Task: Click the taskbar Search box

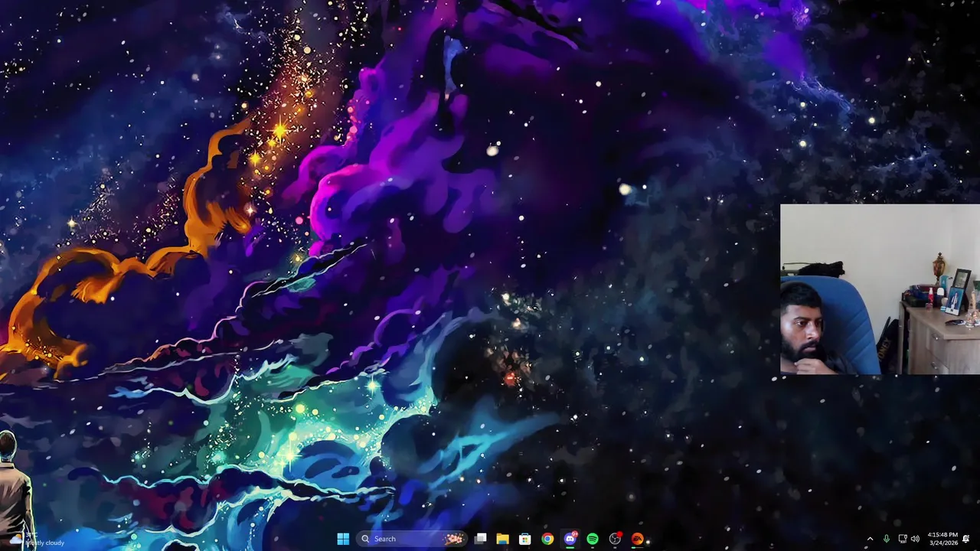Action: 411,539
